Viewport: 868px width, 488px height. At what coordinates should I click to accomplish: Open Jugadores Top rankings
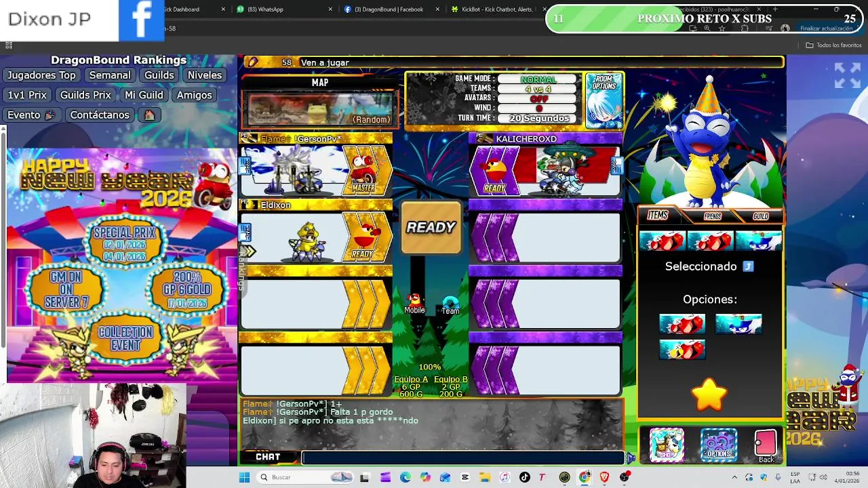41,75
